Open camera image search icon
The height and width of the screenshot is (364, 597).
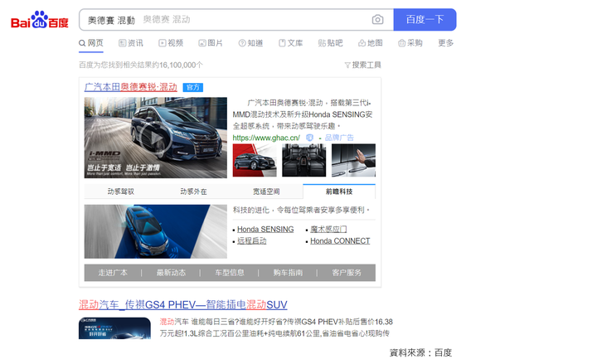click(377, 19)
